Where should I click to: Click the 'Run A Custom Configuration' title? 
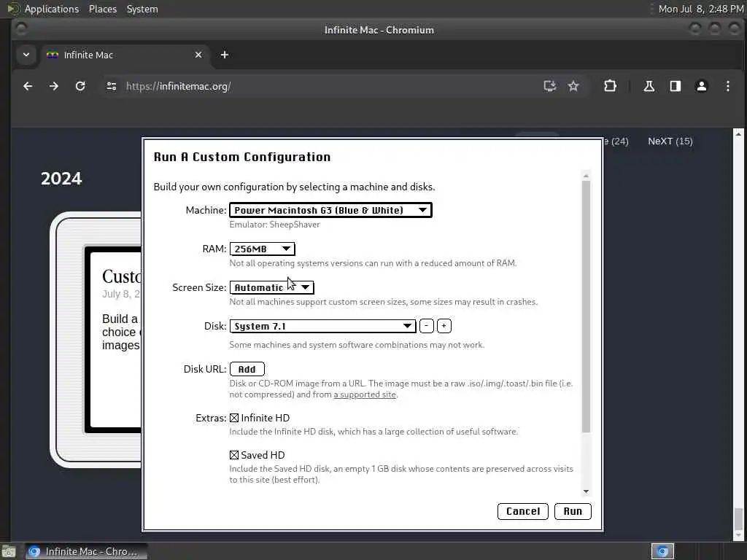click(x=242, y=157)
